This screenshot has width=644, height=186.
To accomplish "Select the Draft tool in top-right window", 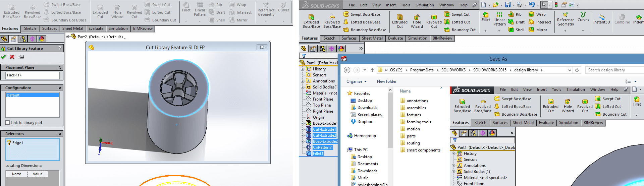I will 517,22.
